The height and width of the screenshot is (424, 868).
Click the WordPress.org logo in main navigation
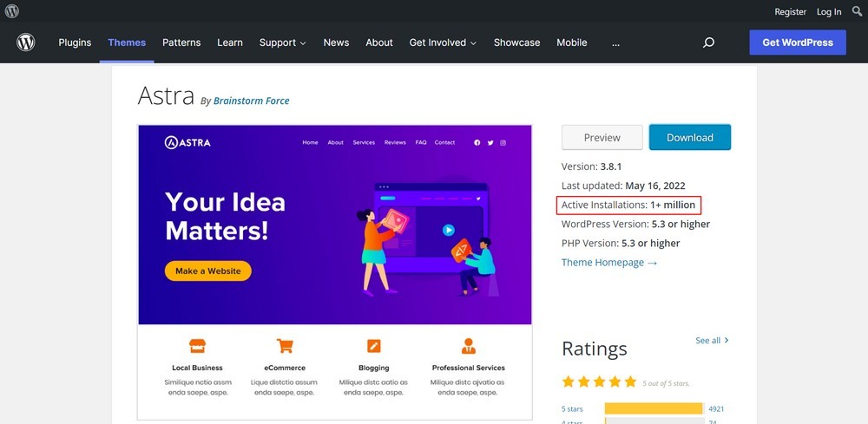click(x=26, y=42)
